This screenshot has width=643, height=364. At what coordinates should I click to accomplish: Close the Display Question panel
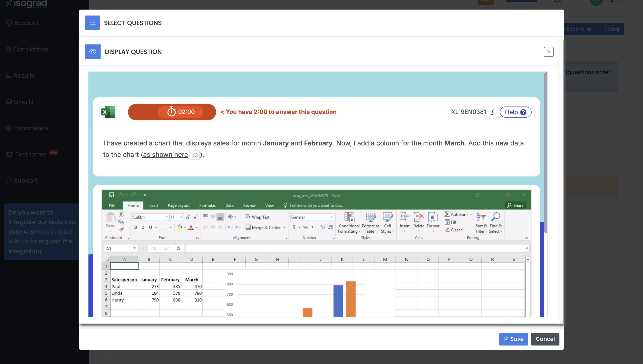(x=549, y=52)
